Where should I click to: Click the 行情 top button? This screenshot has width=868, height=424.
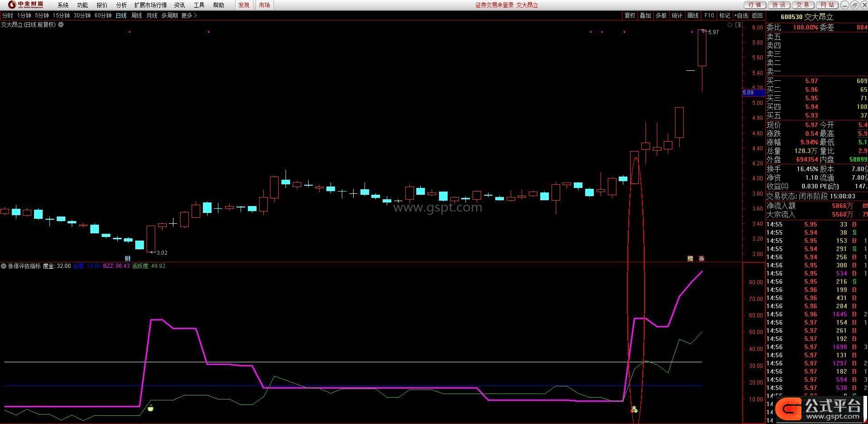(x=755, y=5)
